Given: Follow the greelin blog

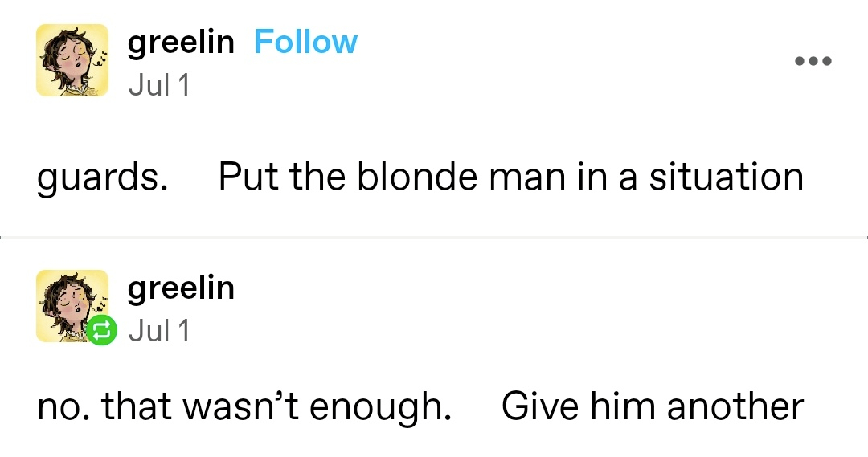Looking at the screenshot, I should tap(306, 42).
